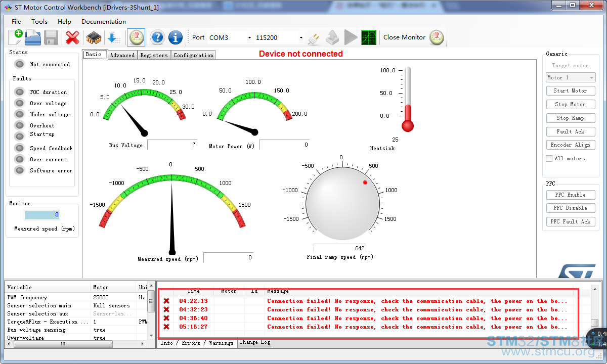This screenshot has width=607, height=364.
Task: Select the PWM frequency variable row
Action: pyautogui.click(x=76, y=297)
